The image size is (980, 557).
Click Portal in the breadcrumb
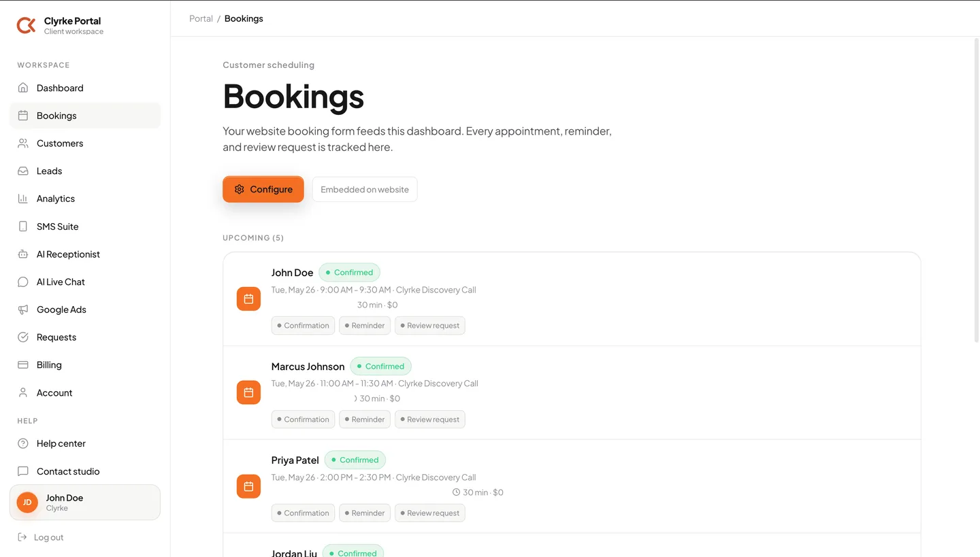tap(201, 18)
